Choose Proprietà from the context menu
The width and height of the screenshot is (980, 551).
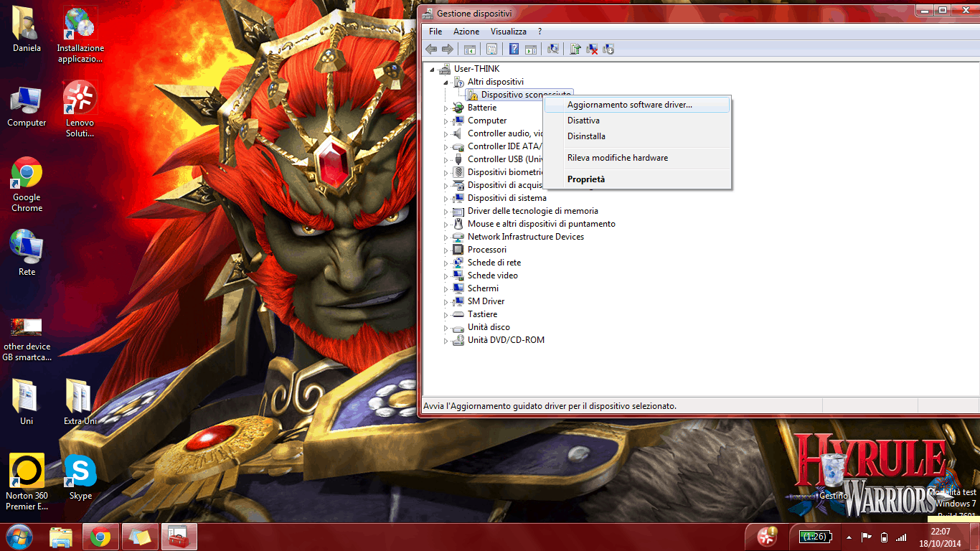coord(637,179)
